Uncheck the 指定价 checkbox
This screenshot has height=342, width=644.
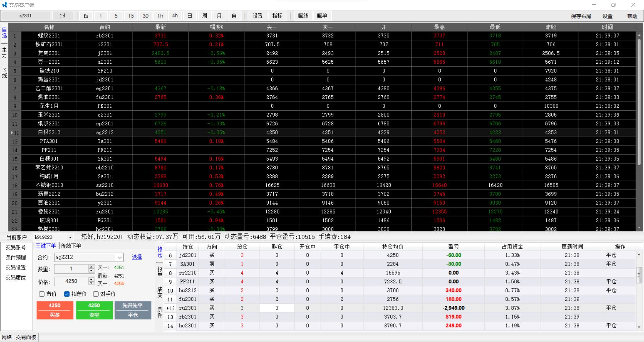coord(67,294)
